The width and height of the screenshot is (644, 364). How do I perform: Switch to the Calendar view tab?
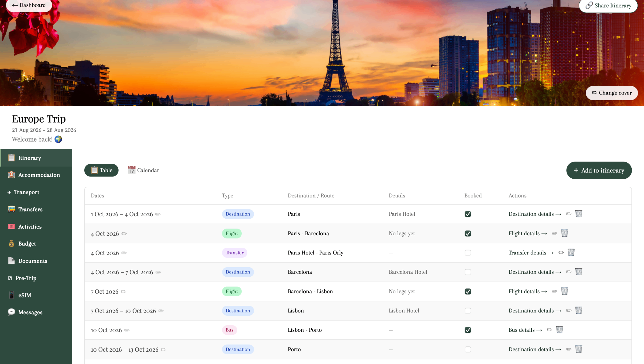point(144,170)
